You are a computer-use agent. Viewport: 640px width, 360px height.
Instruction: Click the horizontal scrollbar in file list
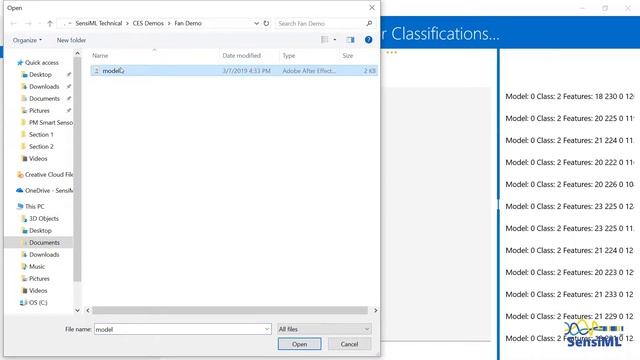(x=230, y=311)
